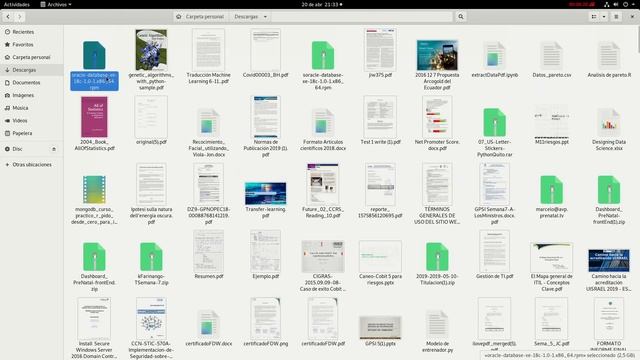Open Recientes in the sidebar
This screenshot has height=360, width=640.
31,32
